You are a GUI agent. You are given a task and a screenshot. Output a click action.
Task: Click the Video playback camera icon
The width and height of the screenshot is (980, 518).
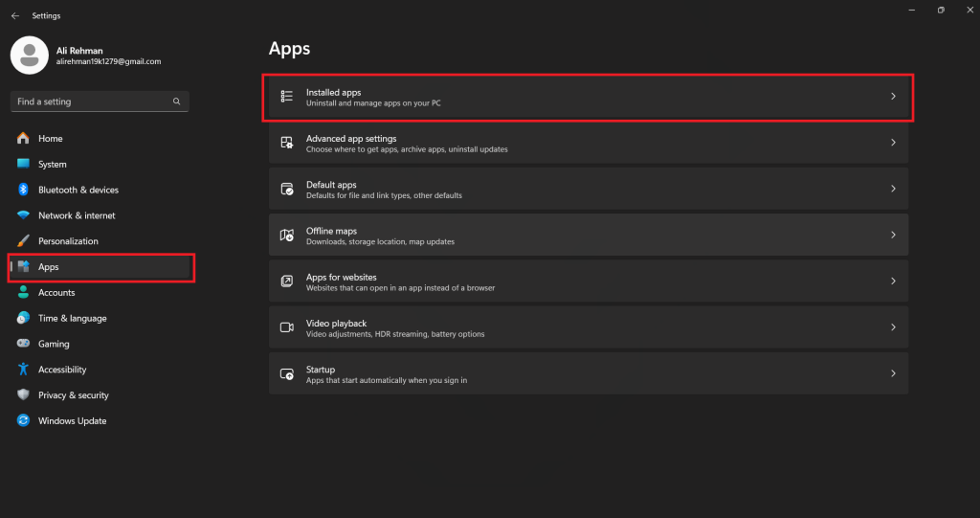click(287, 327)
